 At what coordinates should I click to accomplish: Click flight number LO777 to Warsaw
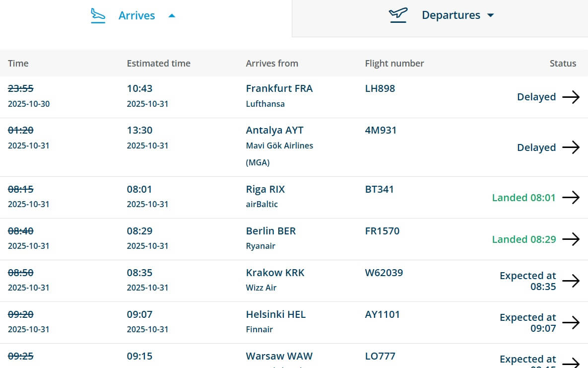[380, 356]
